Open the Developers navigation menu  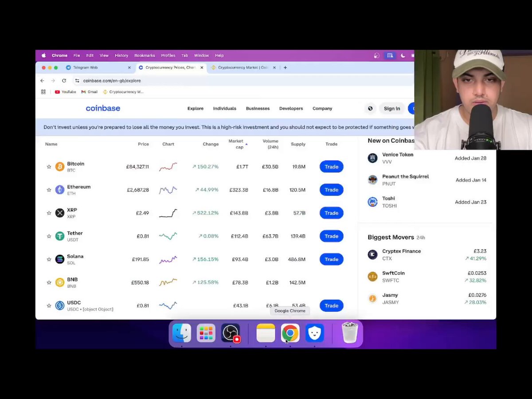pyautogui.click(x=291, y=108)
